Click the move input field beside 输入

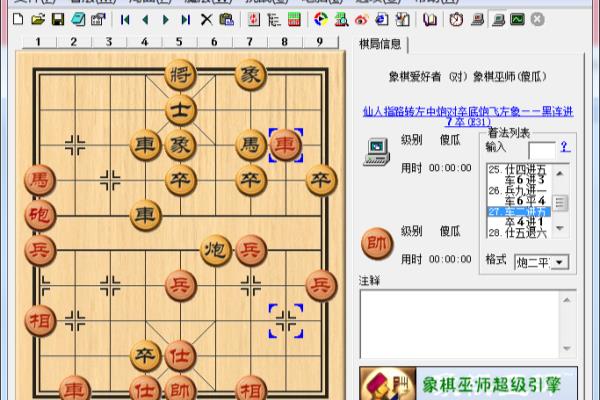click(541, 150)
